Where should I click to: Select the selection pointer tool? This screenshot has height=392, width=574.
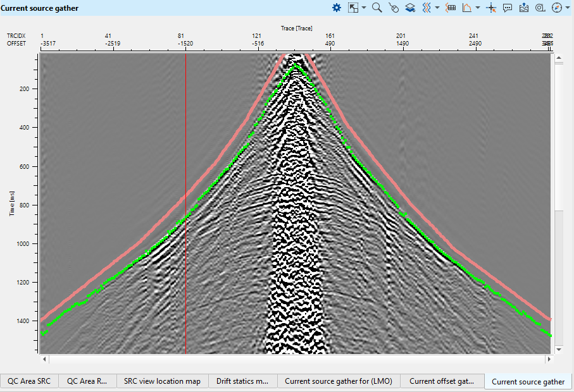(x=353, y=8)
